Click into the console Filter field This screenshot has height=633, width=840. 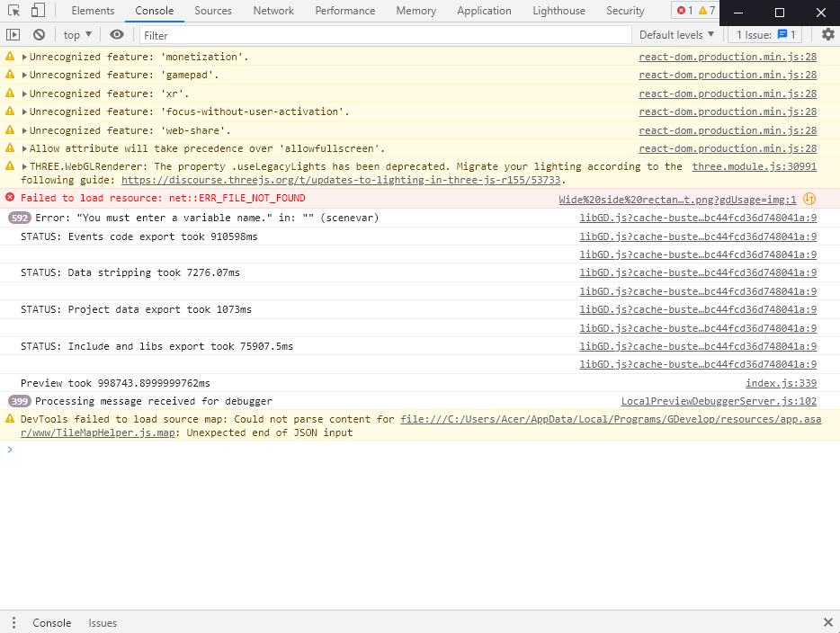coord(385,35)
